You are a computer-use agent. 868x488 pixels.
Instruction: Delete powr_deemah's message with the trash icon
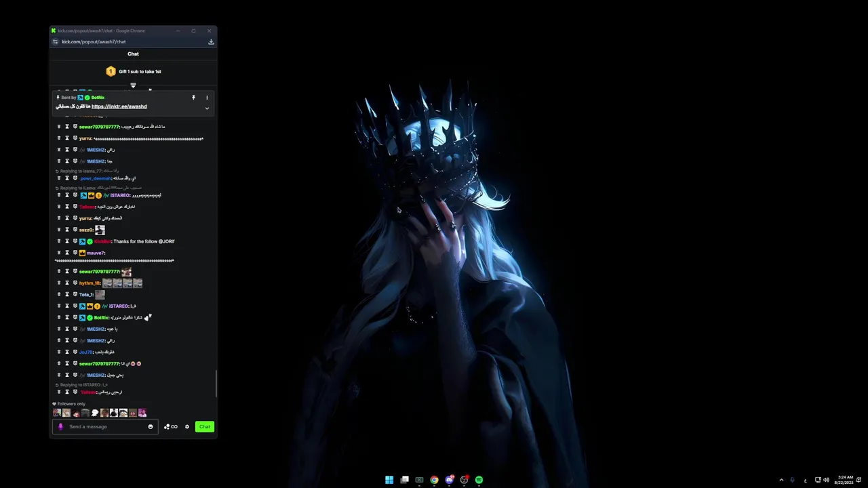pos(59,178)
